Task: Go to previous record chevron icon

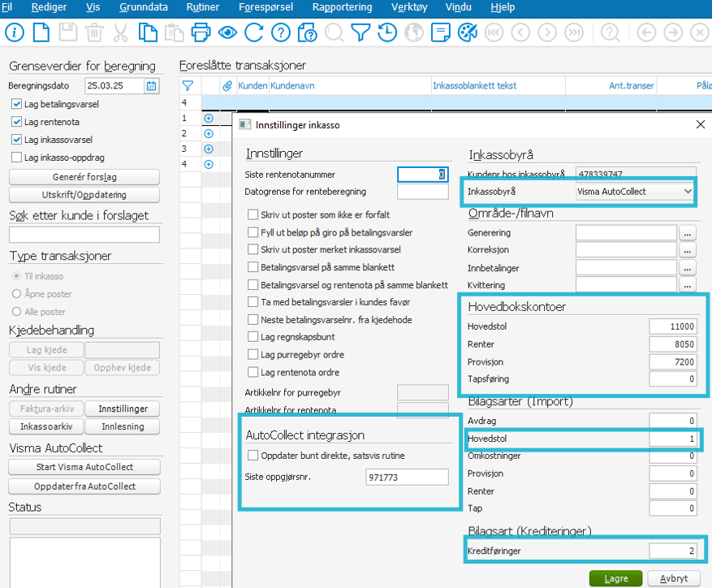Action: [x=520, y=32]
